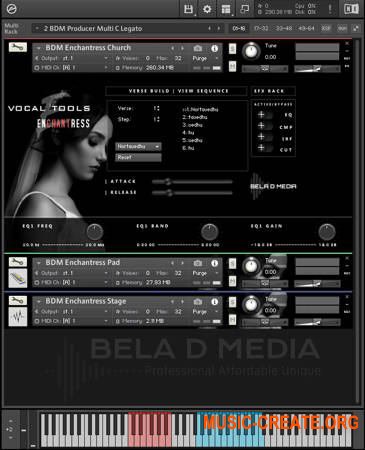365x450 pixels.
Task: Open wrench edit mode for Enchantress Pad
Action: coord(18,262)
